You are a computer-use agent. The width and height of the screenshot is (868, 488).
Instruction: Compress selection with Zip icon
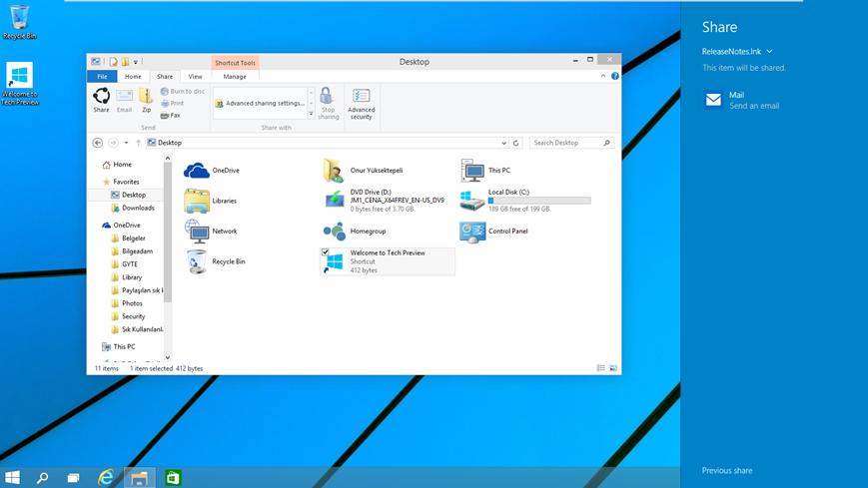pyautogui.click(x=146, y=100)
